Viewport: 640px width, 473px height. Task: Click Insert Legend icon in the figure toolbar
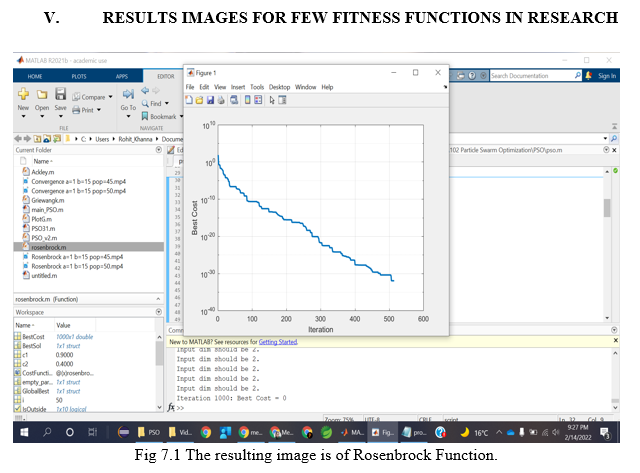pyautogui.click(x=258, y=100)
